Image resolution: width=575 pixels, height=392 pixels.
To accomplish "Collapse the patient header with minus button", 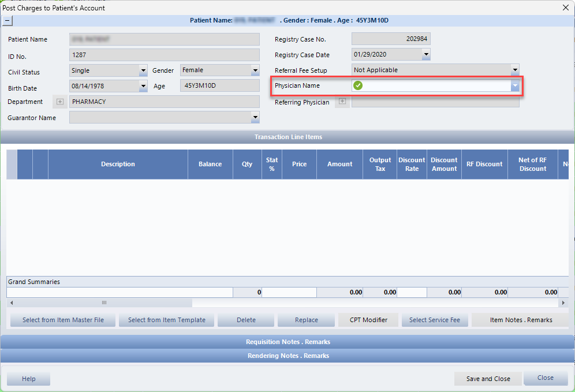I will click(x=7, y=20).
